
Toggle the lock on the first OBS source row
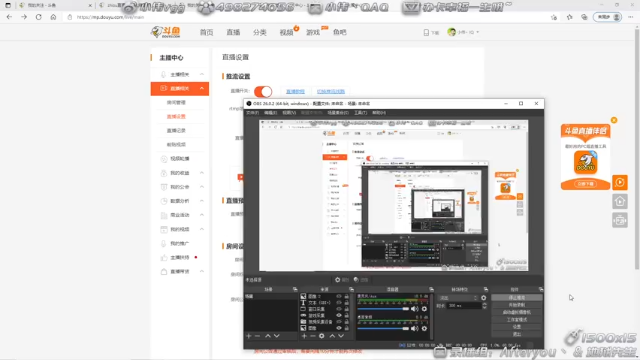pos(347,296)
